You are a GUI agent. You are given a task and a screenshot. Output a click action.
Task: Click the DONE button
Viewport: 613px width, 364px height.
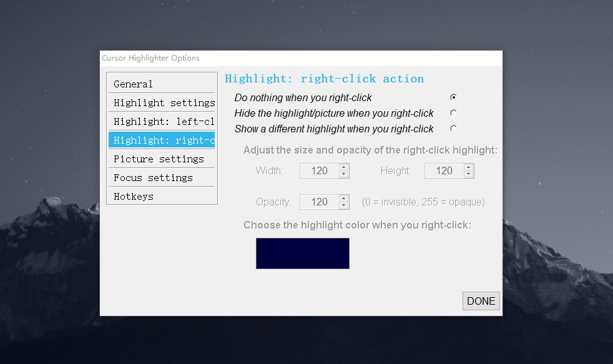481,301
